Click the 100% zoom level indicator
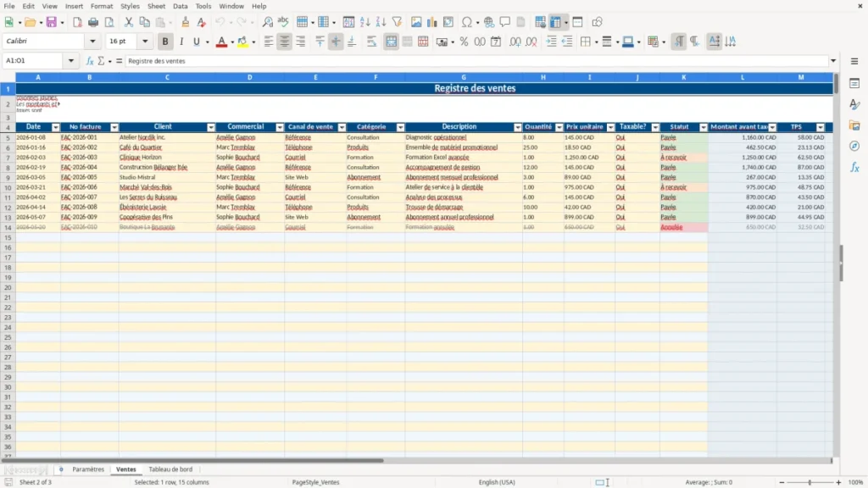 tap(856, 482)
